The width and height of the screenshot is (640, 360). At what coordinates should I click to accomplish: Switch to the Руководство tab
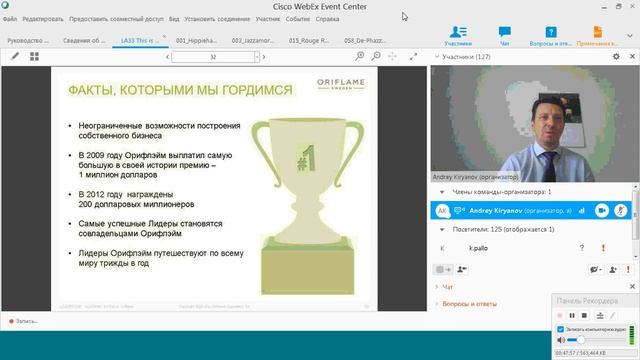[28, 40]
